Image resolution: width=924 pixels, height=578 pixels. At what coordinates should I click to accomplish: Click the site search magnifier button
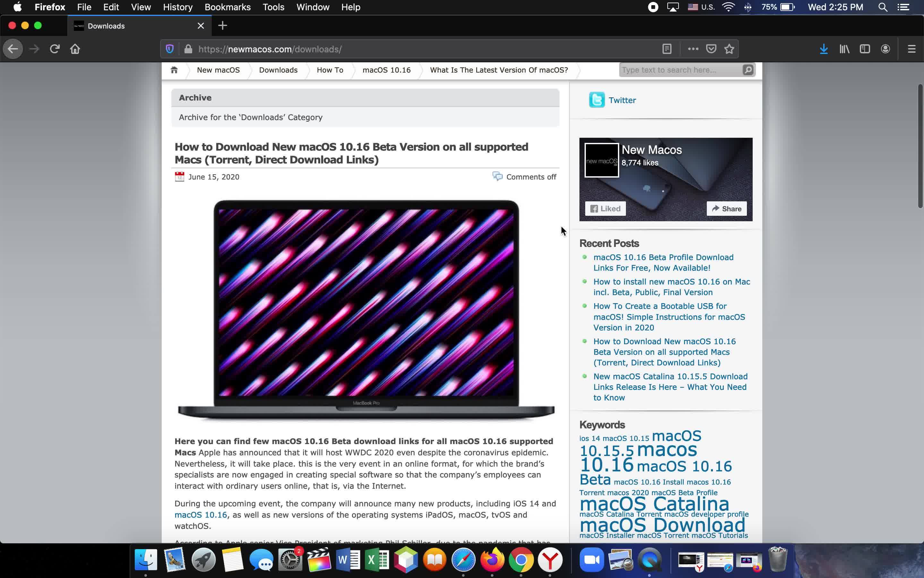[x=748, y=70]
